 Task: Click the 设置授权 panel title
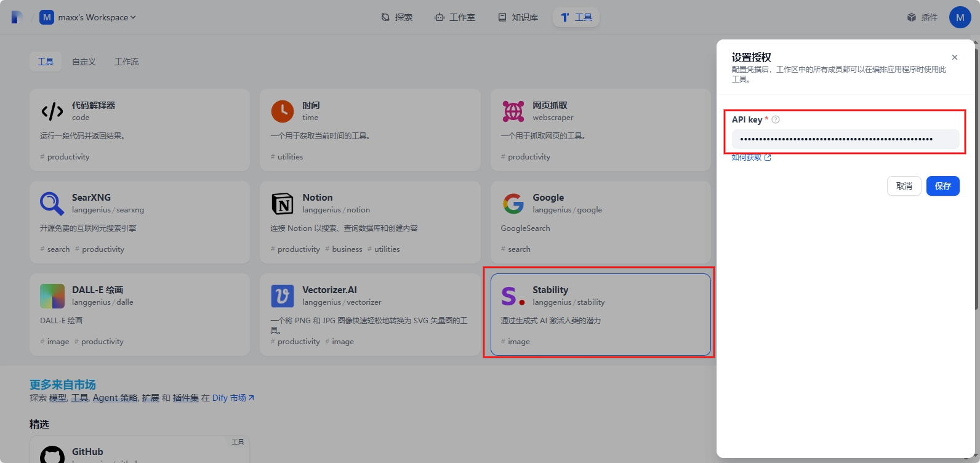coord(752,57)
